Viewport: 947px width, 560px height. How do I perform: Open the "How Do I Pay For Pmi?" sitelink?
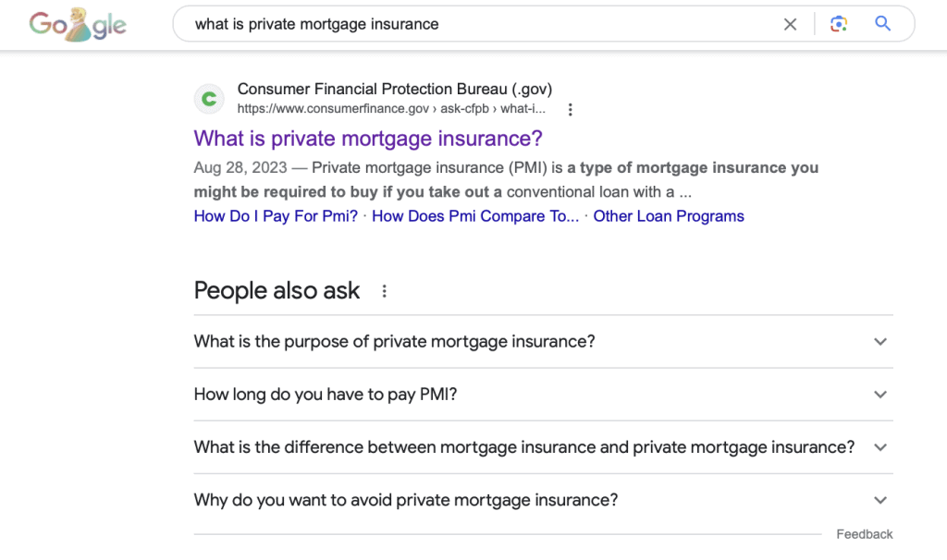click(x=276, y=216)
